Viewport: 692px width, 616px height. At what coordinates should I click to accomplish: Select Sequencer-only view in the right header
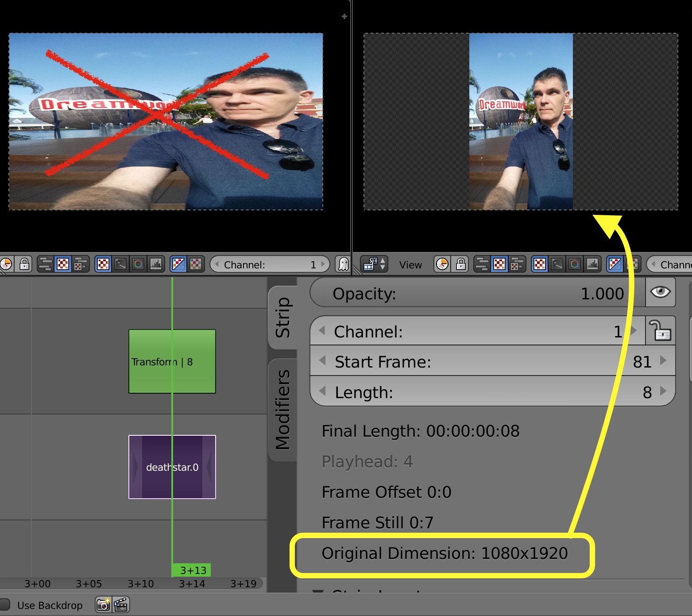[x=482, y=264]
